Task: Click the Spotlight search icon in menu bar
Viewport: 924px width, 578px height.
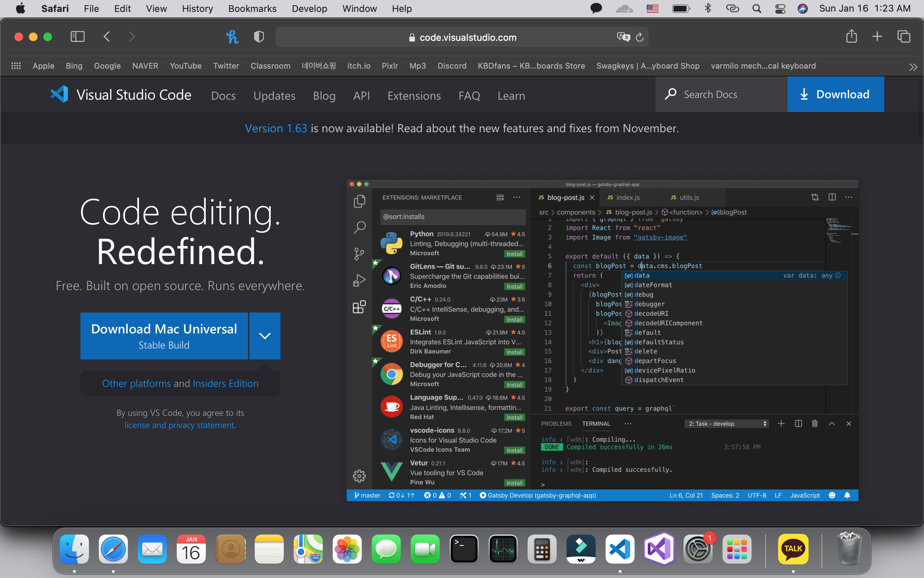Action: tap(757, 8)
